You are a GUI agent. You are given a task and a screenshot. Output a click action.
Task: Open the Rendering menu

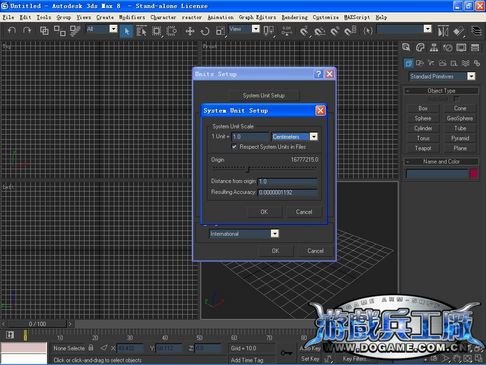[x=294, y=17]
